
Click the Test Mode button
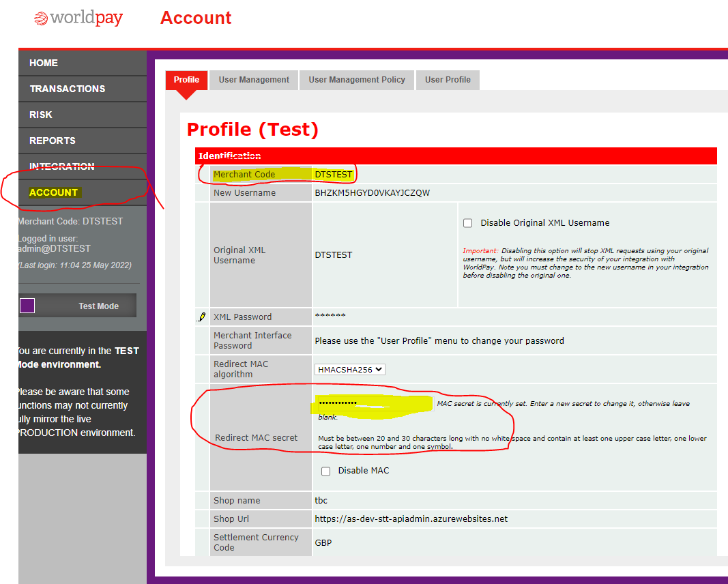pos(78,306)
